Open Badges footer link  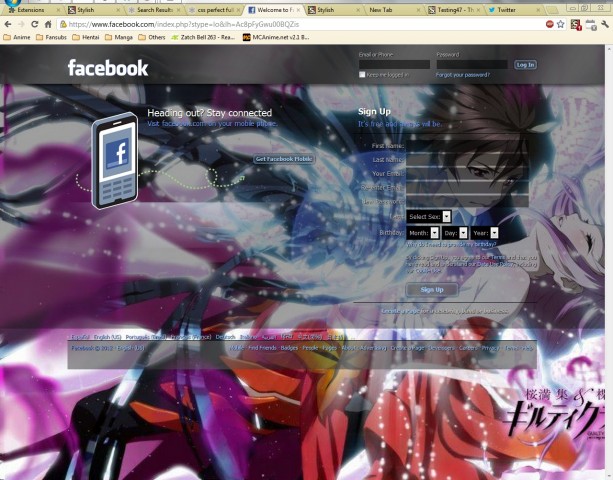coord(289,347)
